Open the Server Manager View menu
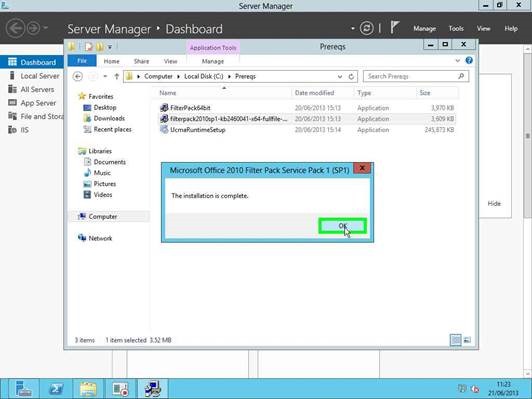 pyautogui.click(x=483, y=28)
